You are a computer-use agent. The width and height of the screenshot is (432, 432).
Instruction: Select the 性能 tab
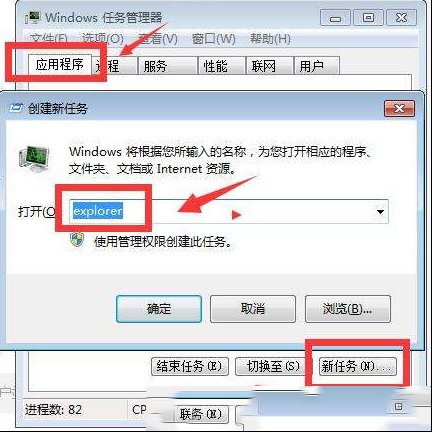(x=222, y=66)
